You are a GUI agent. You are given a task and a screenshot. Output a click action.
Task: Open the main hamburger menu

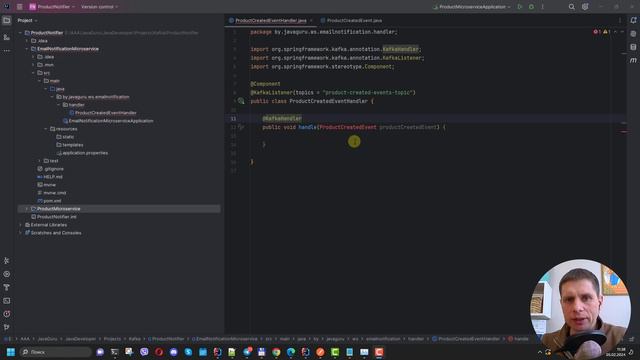coord(19,7)
